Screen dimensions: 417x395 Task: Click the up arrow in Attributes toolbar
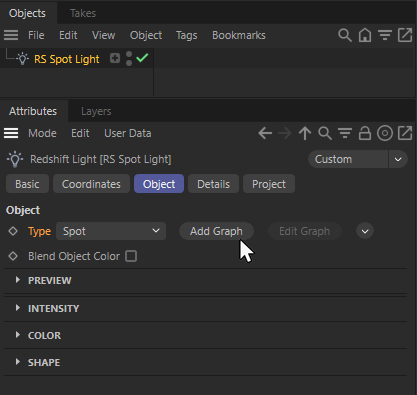click(305, 133)
